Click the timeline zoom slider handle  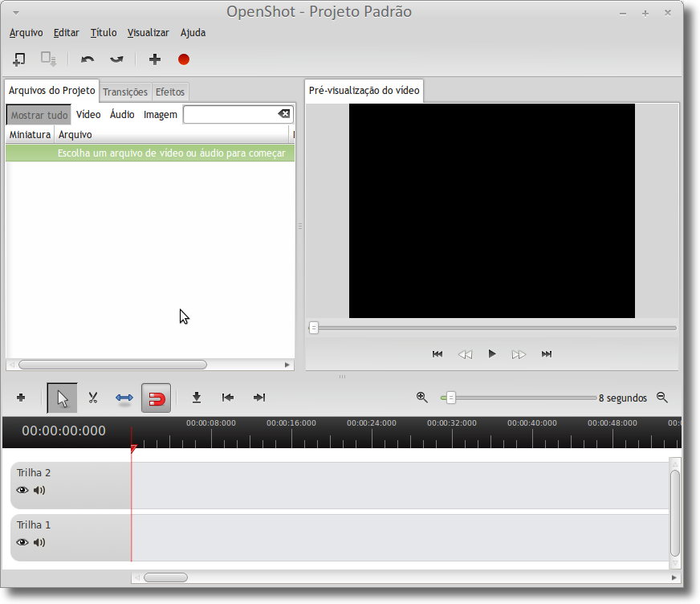coord(451,398)
